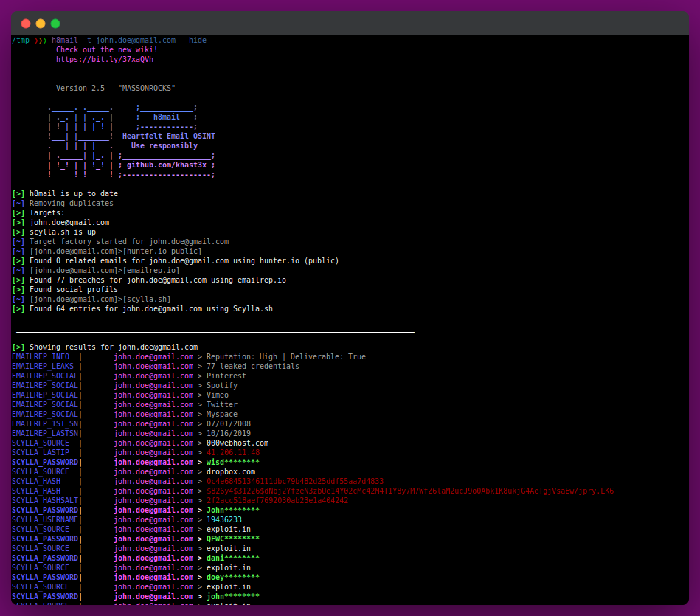The width and height of the screenshot is (700, 616).
Task: Click the Spotify social result
Action: [222, 385]
